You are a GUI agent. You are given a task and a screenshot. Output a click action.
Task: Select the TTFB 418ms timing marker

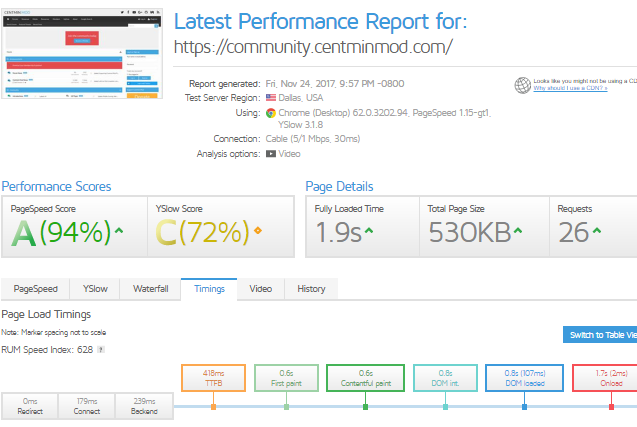tap(213, 378)
